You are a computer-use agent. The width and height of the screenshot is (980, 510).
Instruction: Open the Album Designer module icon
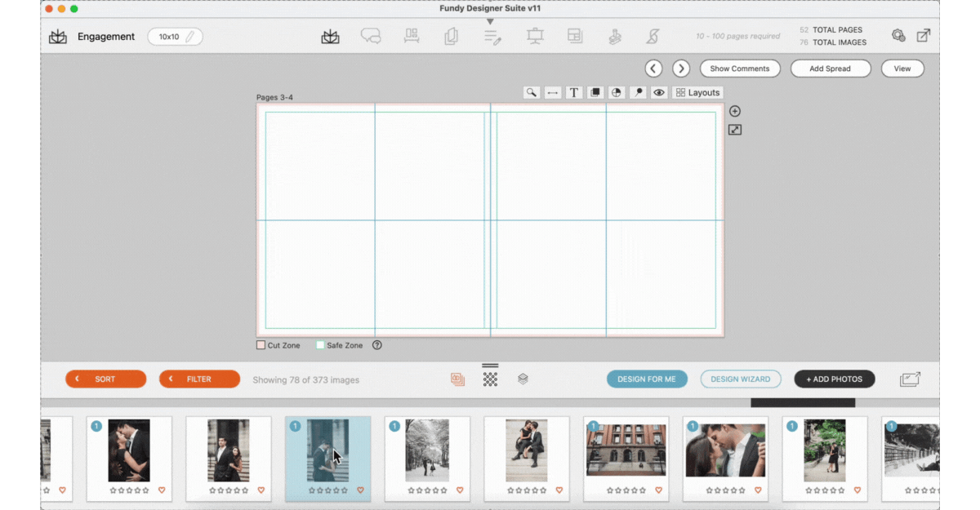pyautogui.click(x=330, y=37)
